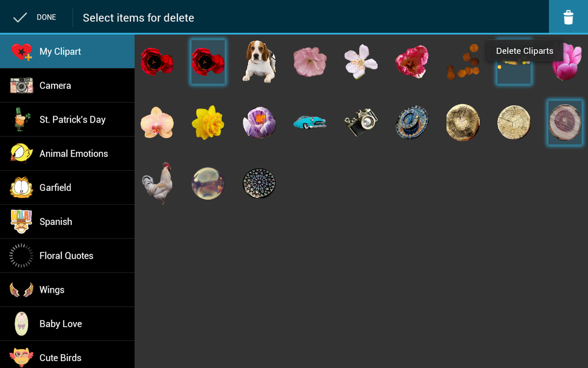This screenshot has width=588, height=368.
Task: Select the beagle dog clipart
Action: pos(259,62)
